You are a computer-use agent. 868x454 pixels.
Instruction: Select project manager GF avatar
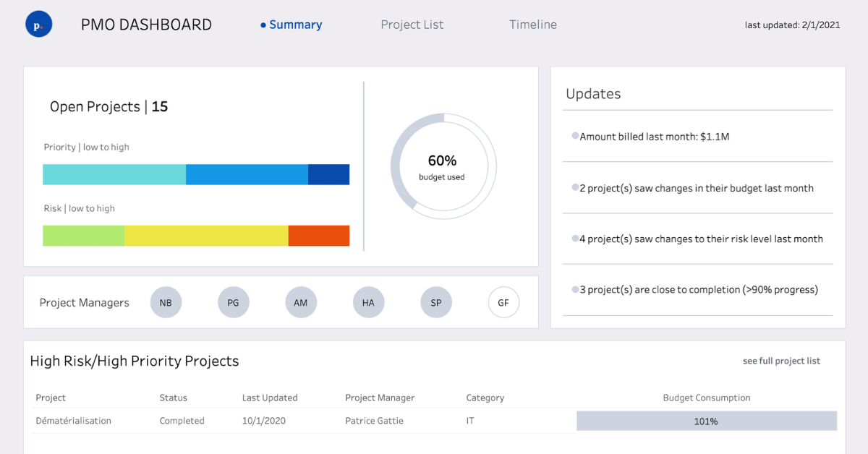(503, 302)
